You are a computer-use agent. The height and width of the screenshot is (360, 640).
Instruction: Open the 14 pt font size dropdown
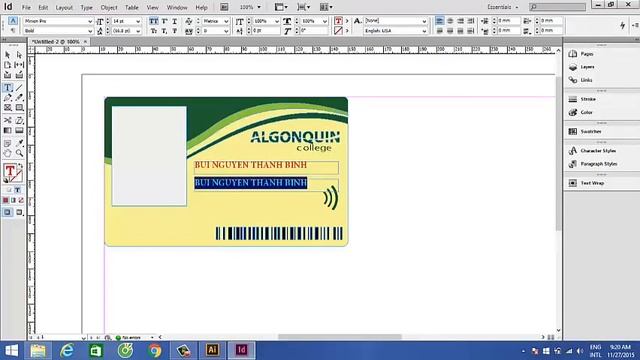[138, 21]
